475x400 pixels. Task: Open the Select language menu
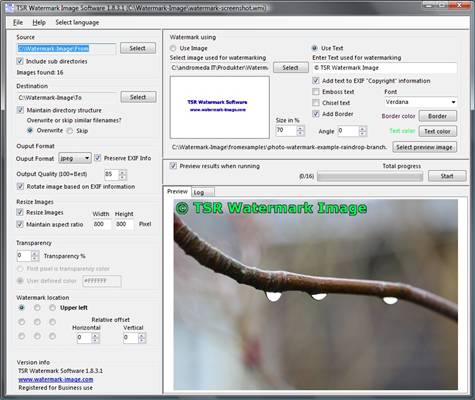[77, 22]
